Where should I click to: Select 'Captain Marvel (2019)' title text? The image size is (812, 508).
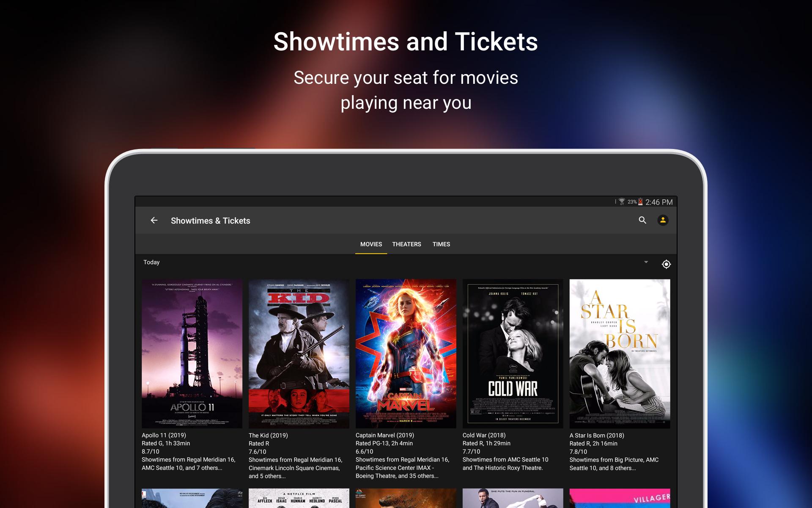point(385,435)
